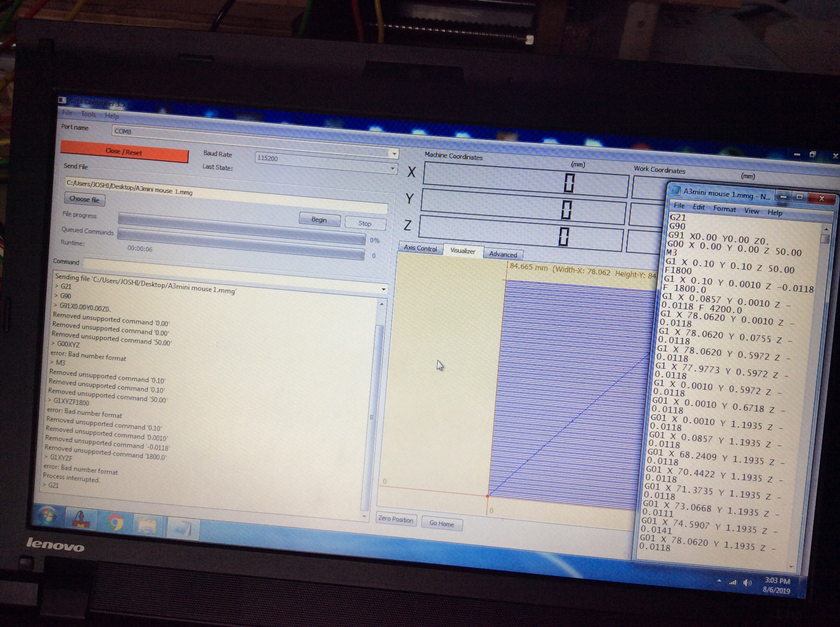Click Notepad's scrollbar down arrow
The width and height of the screenshot is (840, 627).
791,567
